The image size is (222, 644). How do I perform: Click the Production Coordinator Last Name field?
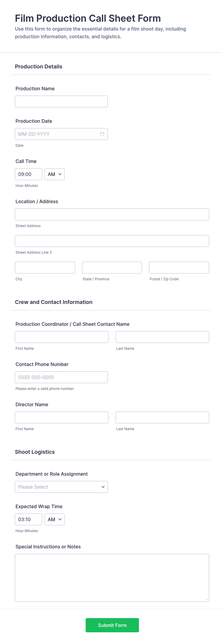[x=162, y=337]
